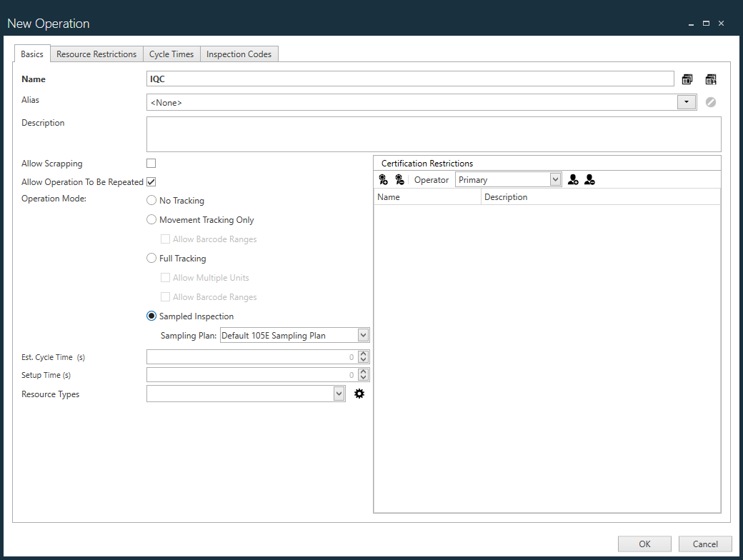The image size is (743, 560).
Task: Cancel the New Operation dialog
Action: (x=704, y=544)
